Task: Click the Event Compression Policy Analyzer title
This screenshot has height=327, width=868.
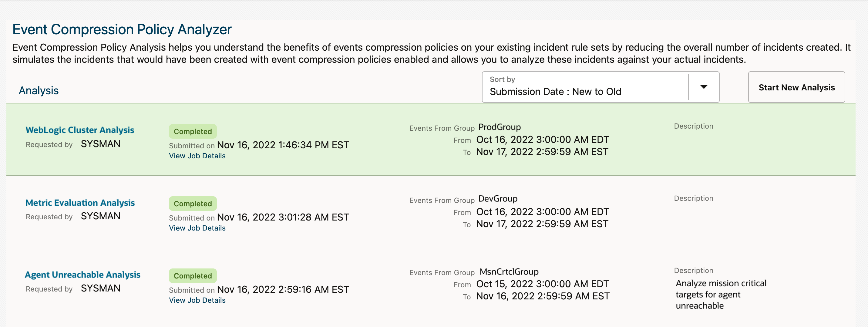Action: click(x=122, y=30)
